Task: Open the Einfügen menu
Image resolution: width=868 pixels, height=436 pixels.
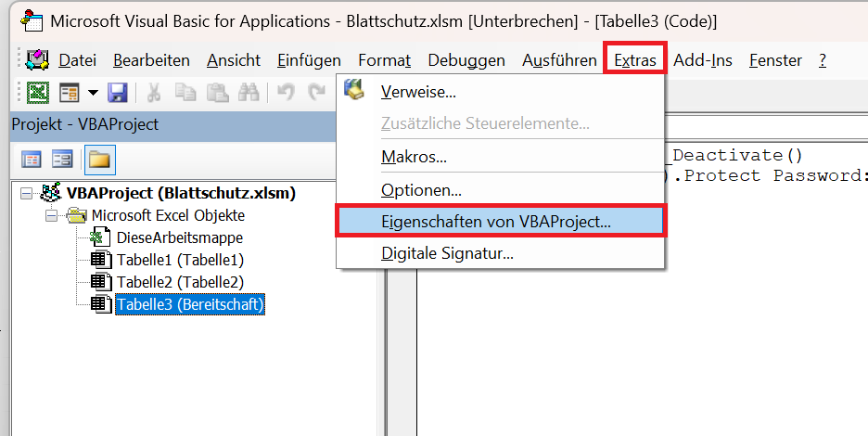Action: (x=309, y=59)
